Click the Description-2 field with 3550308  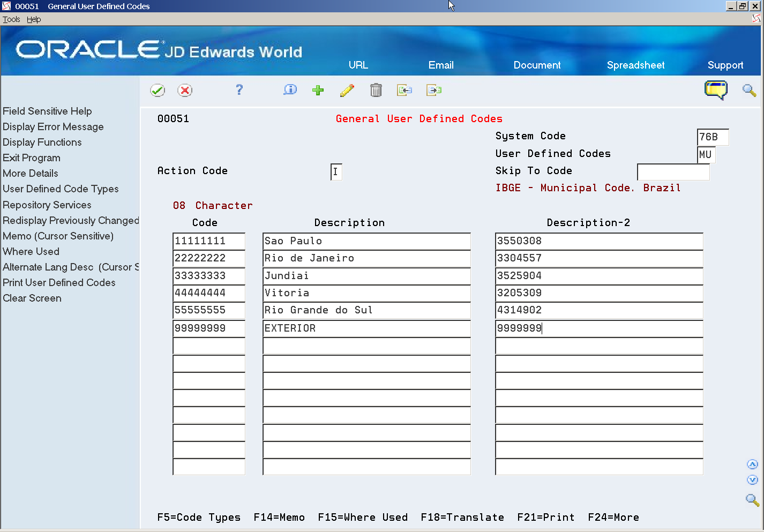pos(599,241)
